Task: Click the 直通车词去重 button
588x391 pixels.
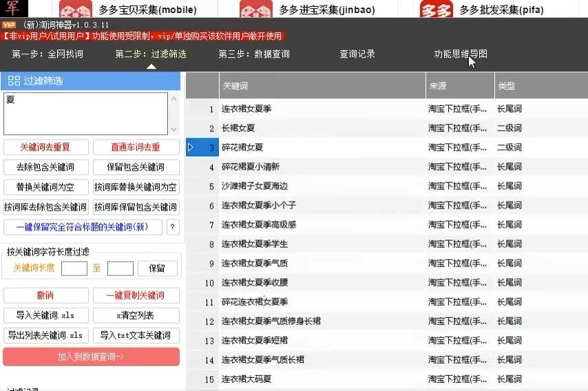Action: tap(136, 147)
